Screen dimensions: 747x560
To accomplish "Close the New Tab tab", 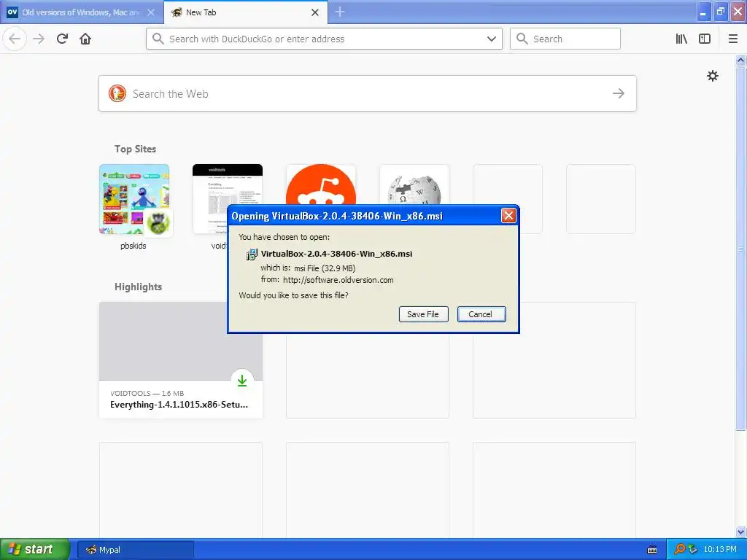I will pyautogui.click(x=315, y=12).
